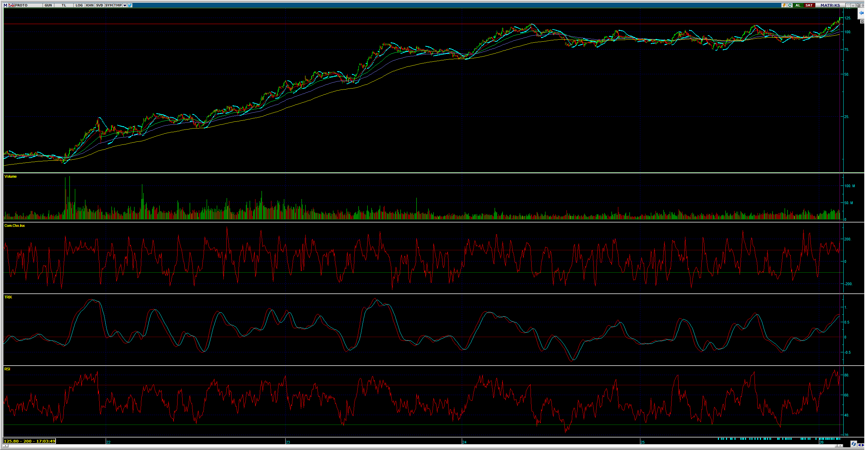Click the Twitter bird icon
This screenshot has height=450, width=868.
tap(130, 5)
